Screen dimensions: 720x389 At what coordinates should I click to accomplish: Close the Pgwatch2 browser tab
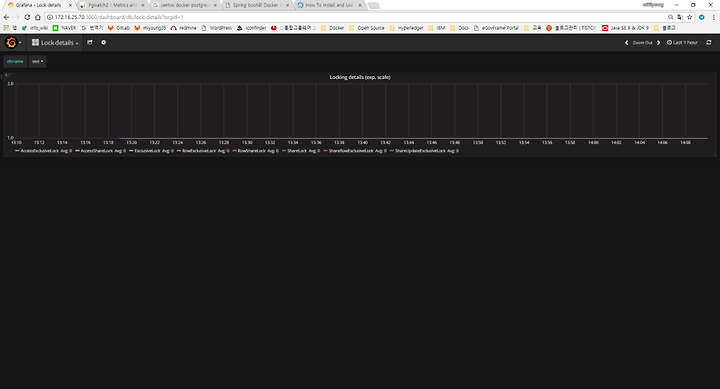click(143, 6)
